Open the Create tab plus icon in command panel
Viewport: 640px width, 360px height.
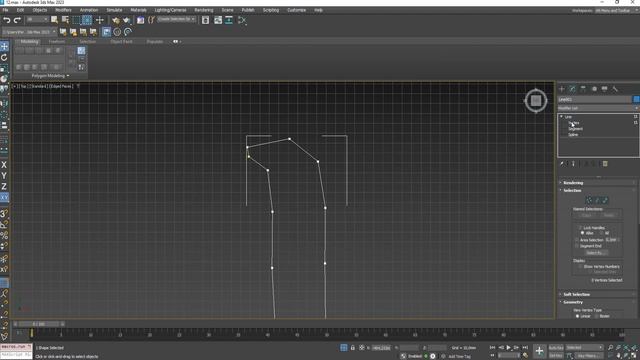click(562, 89)
